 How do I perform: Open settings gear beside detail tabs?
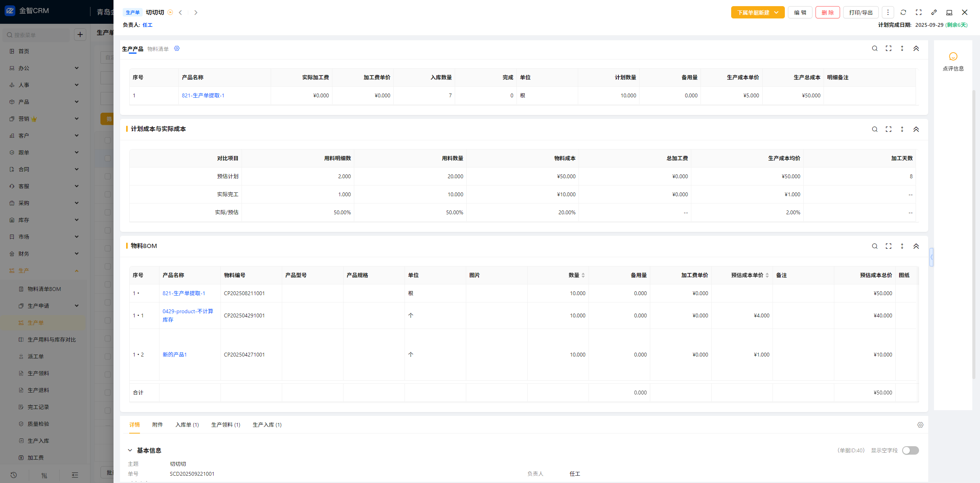[x=920, y=425]
